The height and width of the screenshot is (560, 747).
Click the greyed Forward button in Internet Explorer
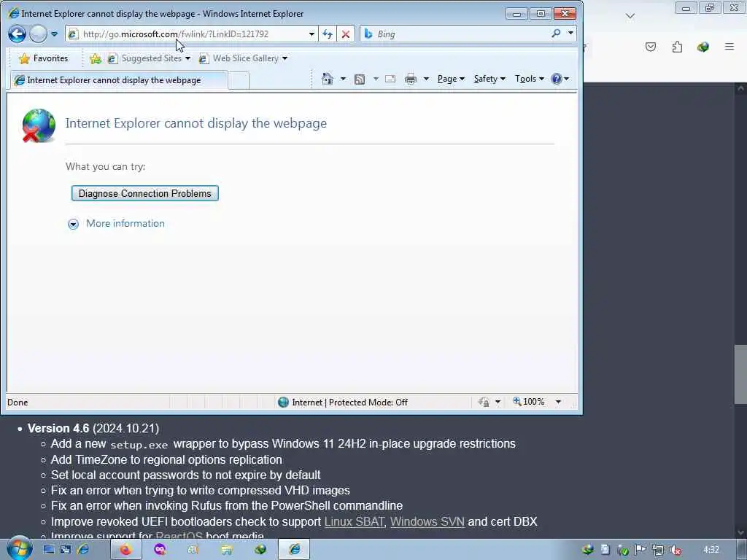pyautogui.click(x=39, y=34)
